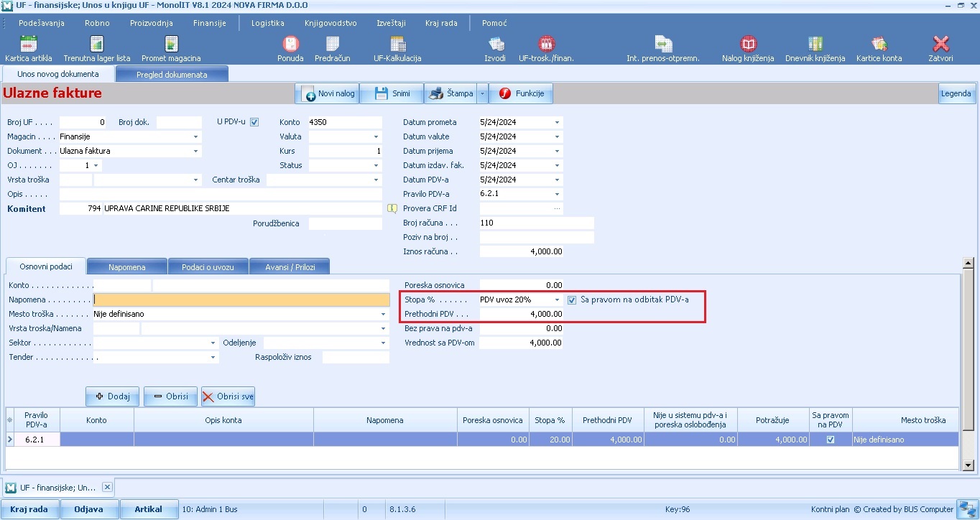
Task: Expand the Centar troška dropdown
Action: click(376, 180)
